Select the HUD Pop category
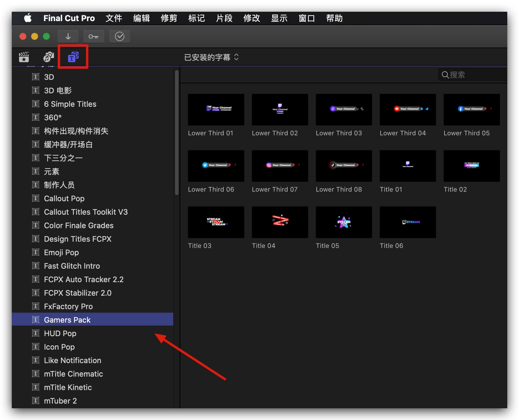The image size is (519, 420). click(92, 333)
